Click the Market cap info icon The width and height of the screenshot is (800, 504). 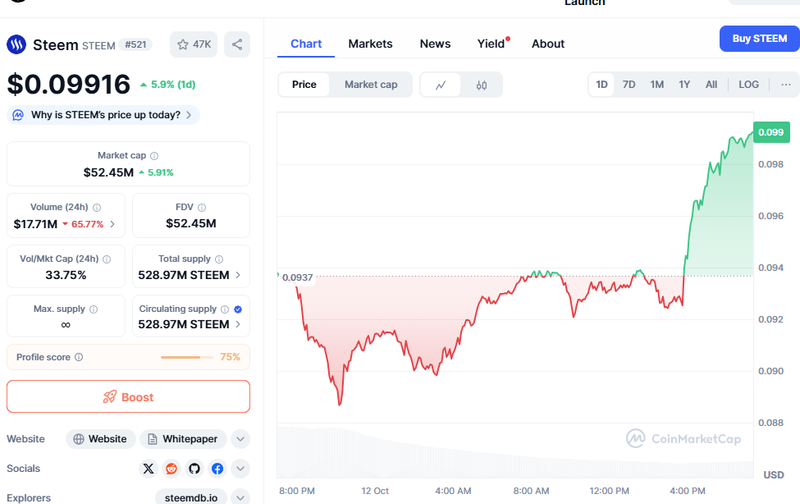coord(154,156)
